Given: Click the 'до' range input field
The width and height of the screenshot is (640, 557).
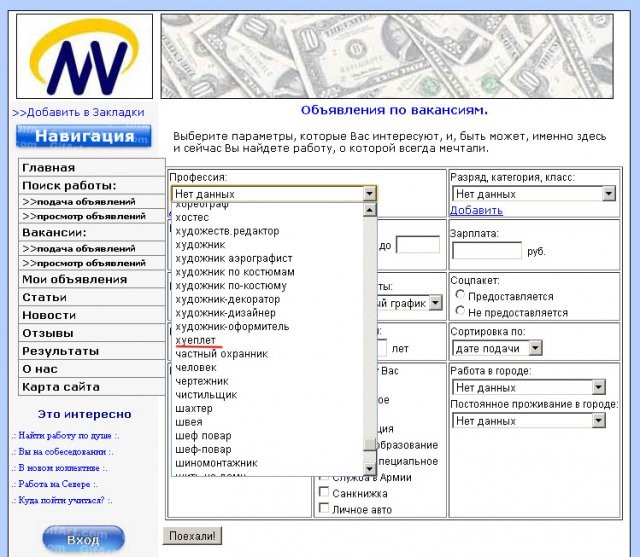Looking at the screenshot, I should tap(418, 244).
